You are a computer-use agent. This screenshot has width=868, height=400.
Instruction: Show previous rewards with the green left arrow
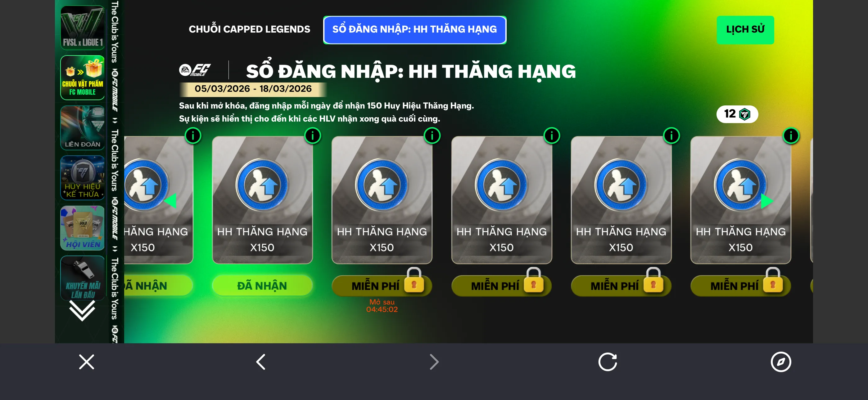click(x=170, y=201)
